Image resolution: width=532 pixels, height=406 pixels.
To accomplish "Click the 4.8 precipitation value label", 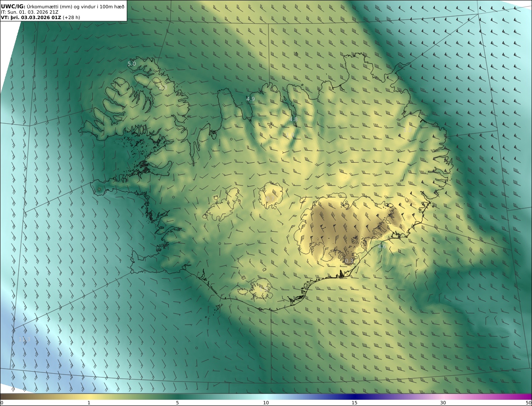I will point(293,119).
